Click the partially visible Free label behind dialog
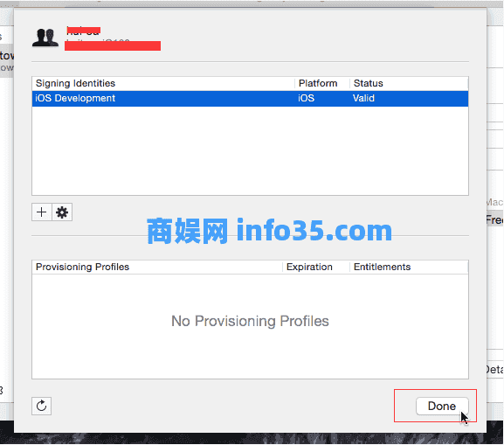The image size is (504, 445). pyautogui.click(x=494, y=220)
